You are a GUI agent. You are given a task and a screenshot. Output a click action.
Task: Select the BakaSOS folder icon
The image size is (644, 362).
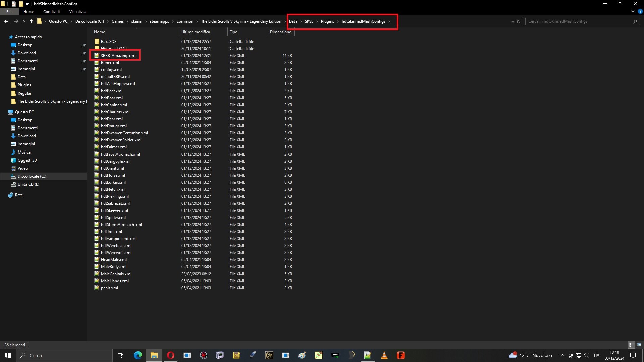pos(97,42)
